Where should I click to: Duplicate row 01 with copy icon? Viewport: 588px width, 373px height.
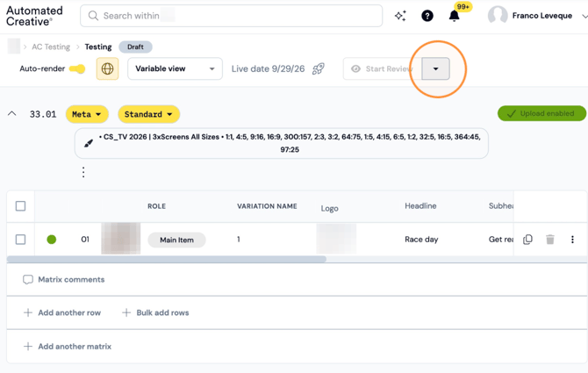click(x=527, y=240)
